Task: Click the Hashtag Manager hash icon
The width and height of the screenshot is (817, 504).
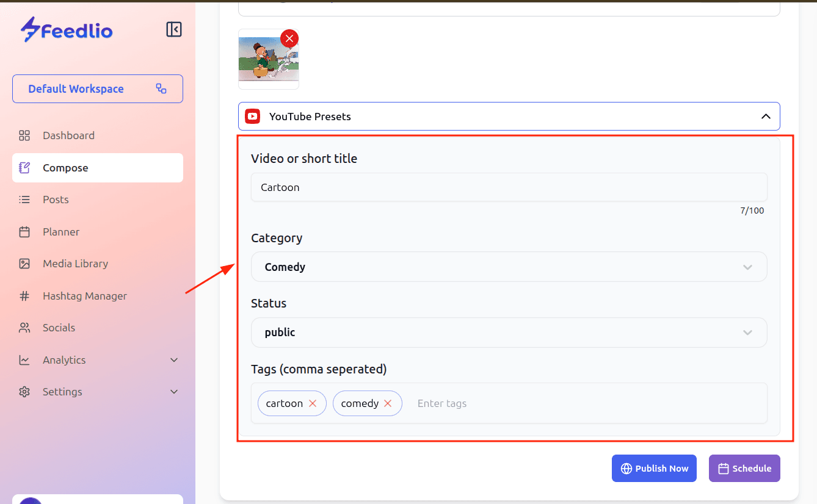Action: tap(24, 296)
